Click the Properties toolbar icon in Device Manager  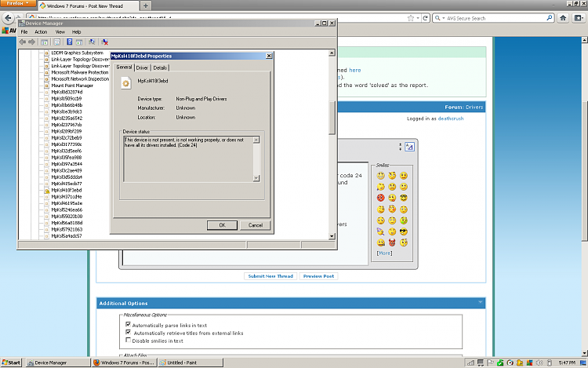[x=57, y=42]
